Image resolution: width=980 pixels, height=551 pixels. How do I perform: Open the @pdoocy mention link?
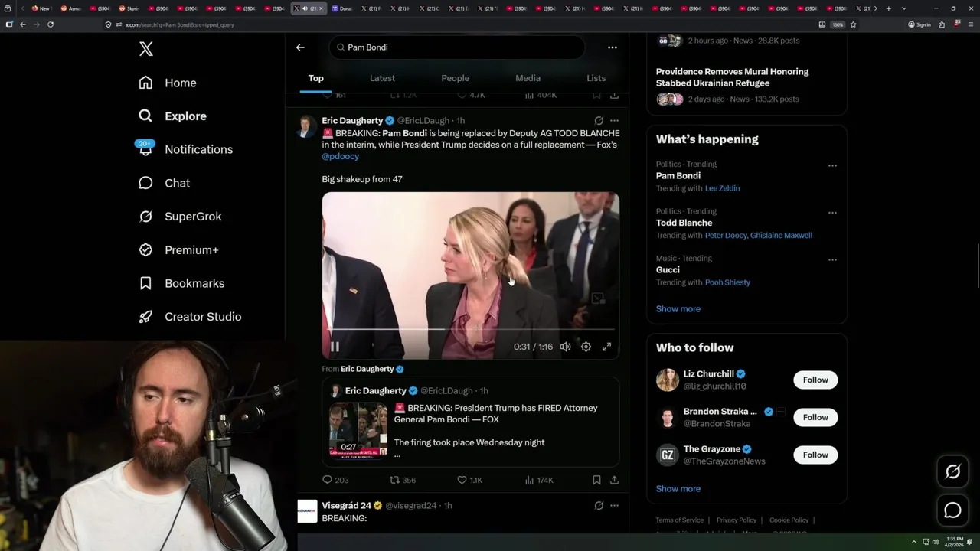click(x=340, y=156)
